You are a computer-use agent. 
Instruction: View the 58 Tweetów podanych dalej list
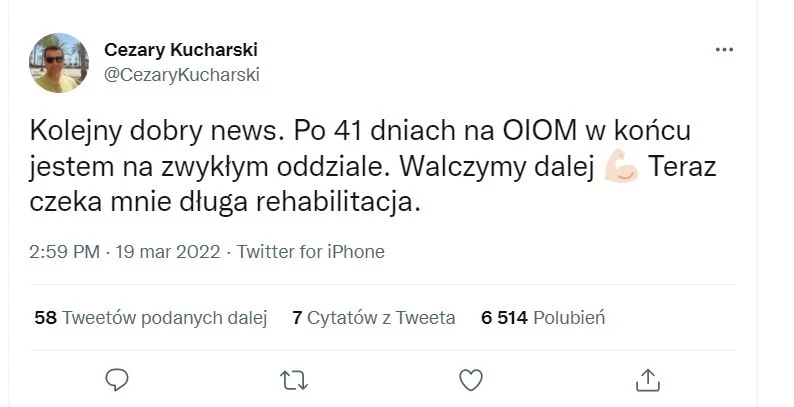coord(150,318)
